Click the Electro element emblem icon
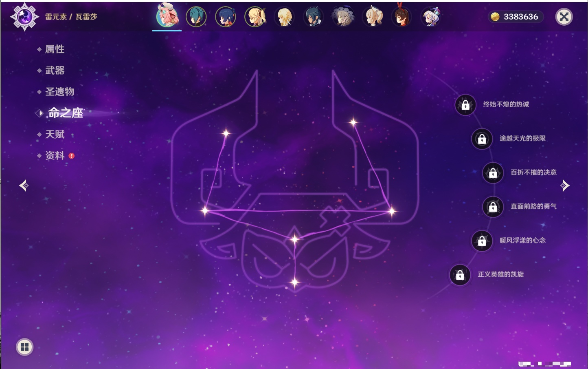 tap(24, 17)
